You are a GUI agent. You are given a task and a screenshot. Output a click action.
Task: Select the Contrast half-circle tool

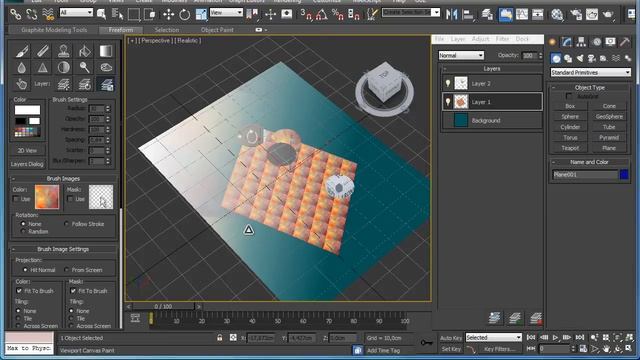coord(64,67)
